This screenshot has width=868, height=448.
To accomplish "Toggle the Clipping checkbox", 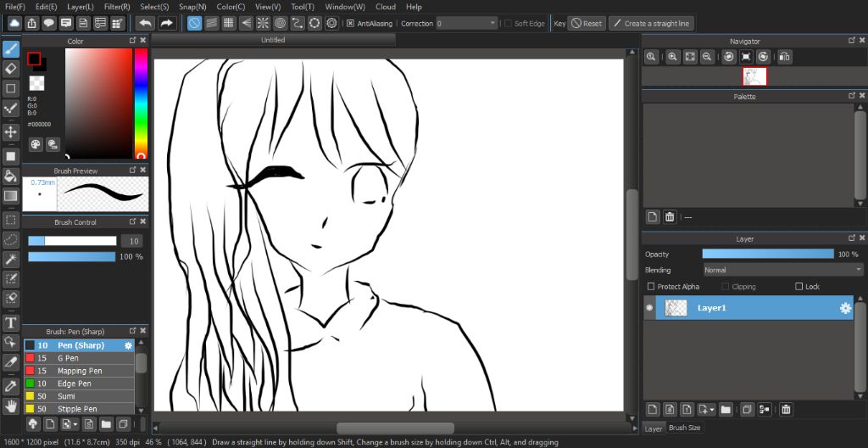I will [x=726, y=287].
